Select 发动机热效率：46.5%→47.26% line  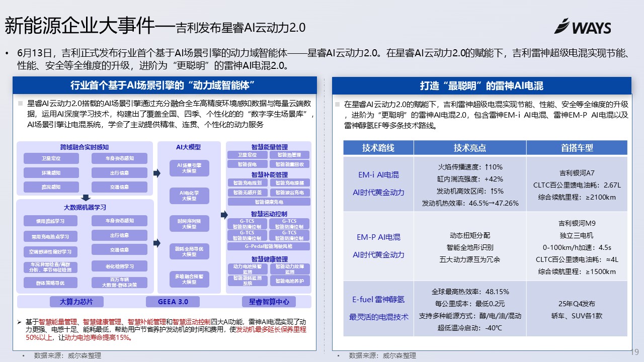click(470, 203)
